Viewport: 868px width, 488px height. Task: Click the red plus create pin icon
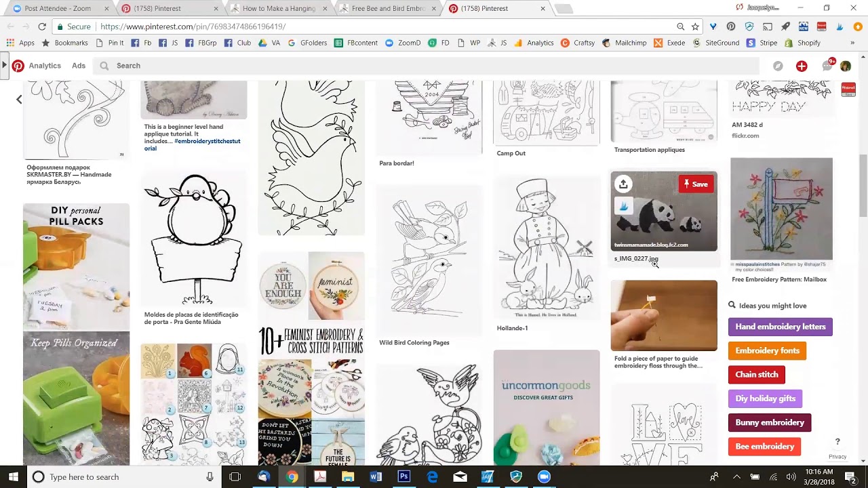tap(802, 66)
